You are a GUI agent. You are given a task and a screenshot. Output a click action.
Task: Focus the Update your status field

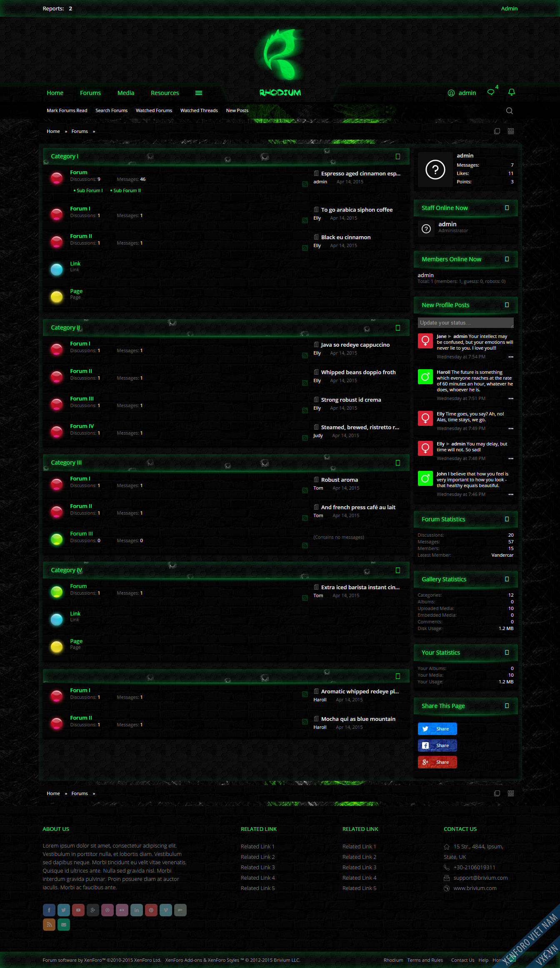click(x=466, y=323)
